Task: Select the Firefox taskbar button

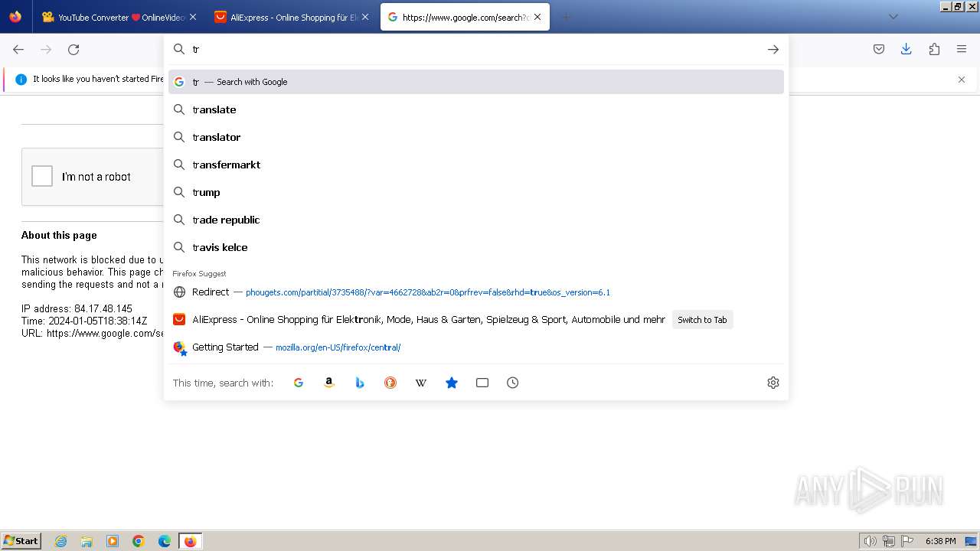Action: 190,541
